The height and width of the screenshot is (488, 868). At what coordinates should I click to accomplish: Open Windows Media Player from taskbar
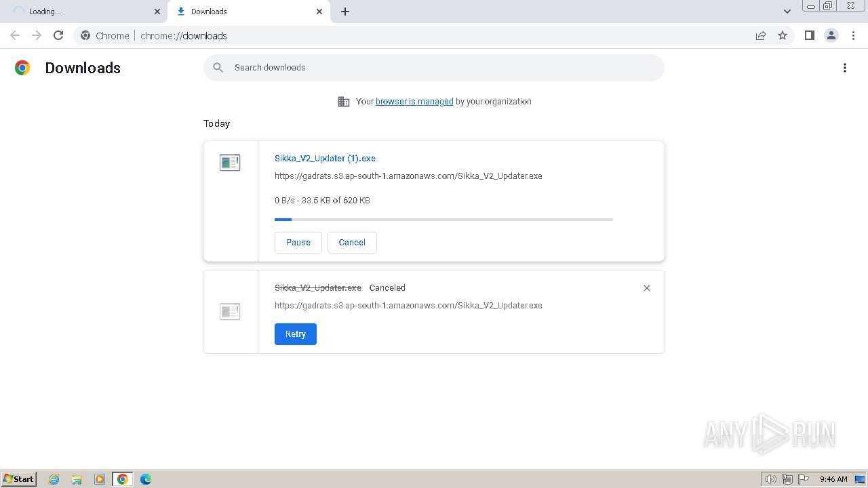pos(100,479)
